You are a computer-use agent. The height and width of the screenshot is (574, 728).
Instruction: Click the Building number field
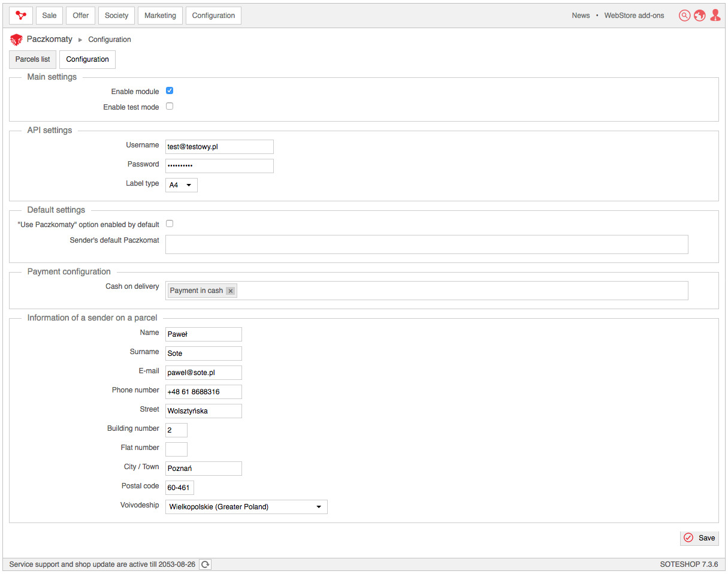tap(176, 430)
